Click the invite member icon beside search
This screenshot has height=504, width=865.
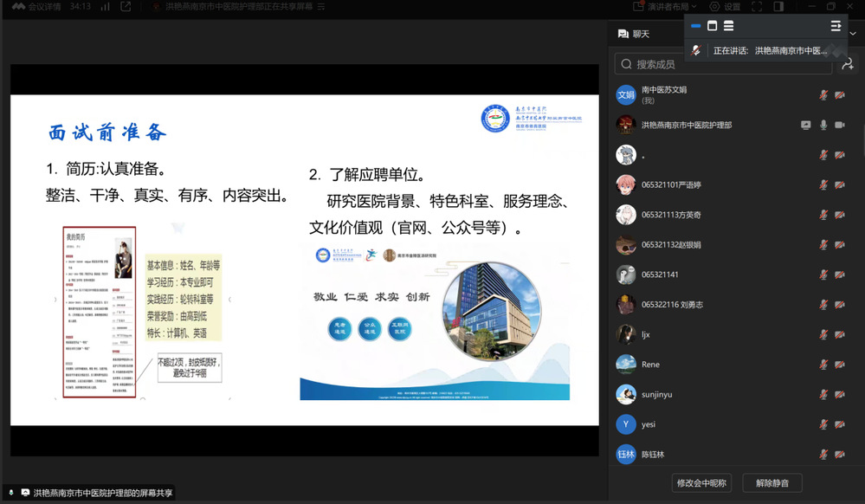coord(846,64)
